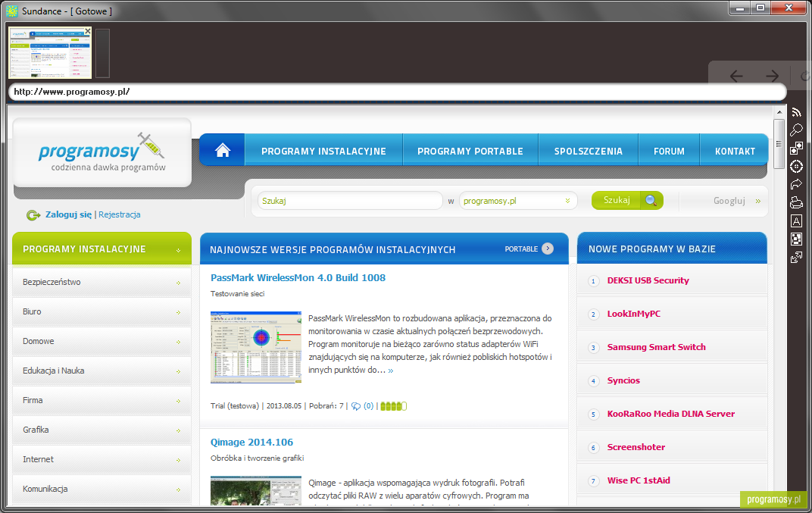Image resolution: width=812 pixels, height=513 pixels.
Task: Open FORUM menu tab
Action: (x=669, y=151)
